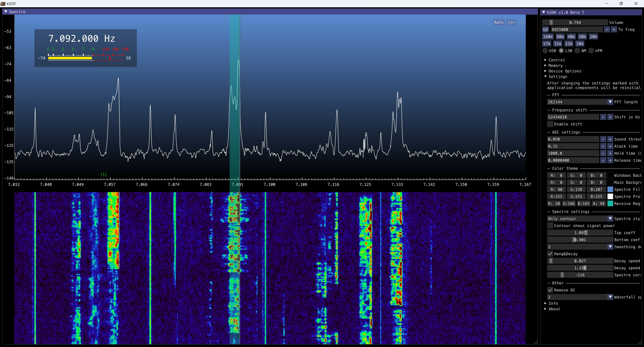Disable the Hang&Decay checkbox
644x347 pixels.
(x=550, y=254)
